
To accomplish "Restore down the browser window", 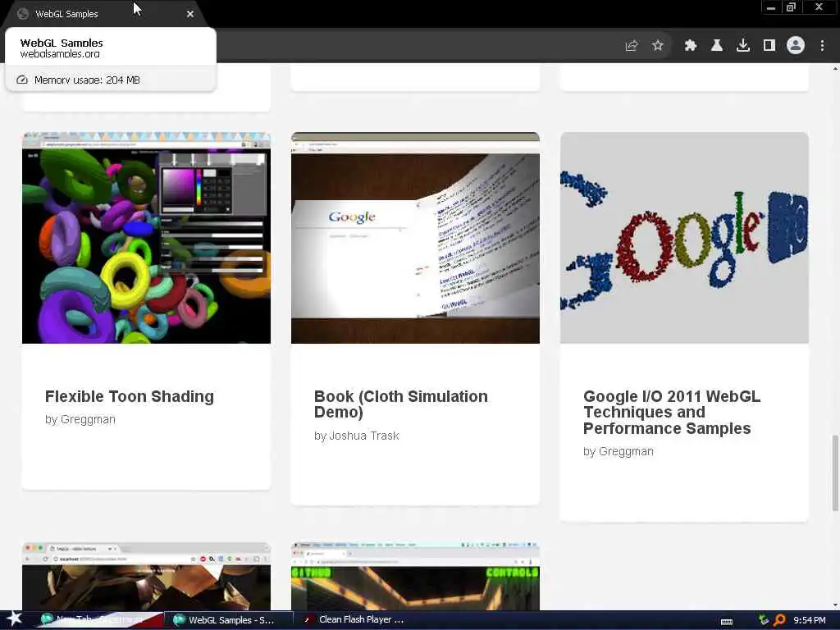I will tap(792, 7).
